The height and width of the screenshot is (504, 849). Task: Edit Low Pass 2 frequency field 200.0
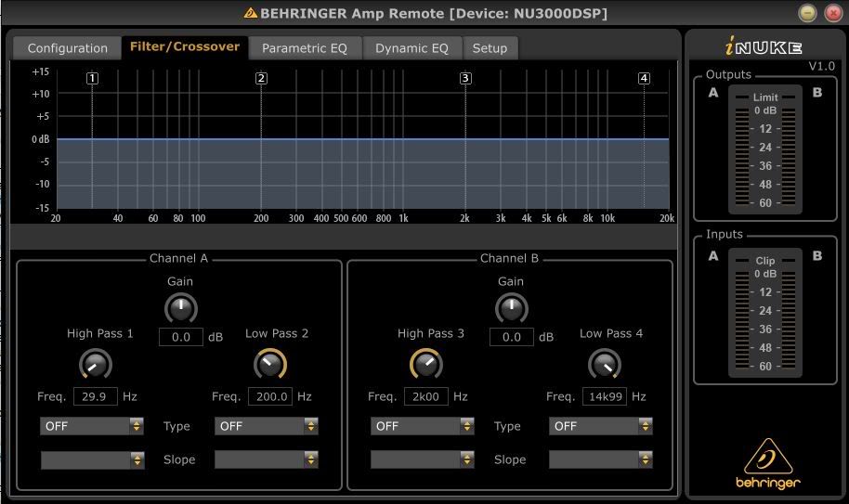tap(270, 396)
